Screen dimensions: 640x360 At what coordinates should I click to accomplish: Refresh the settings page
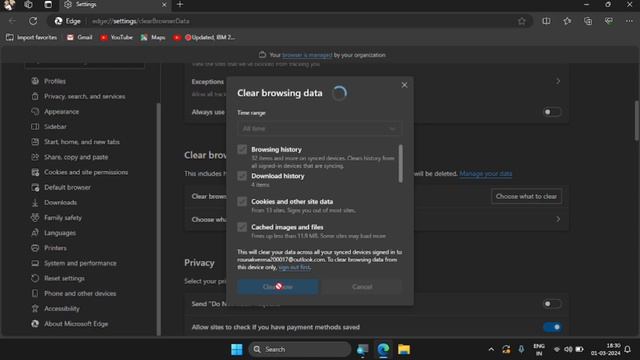(x=33, y=21)
